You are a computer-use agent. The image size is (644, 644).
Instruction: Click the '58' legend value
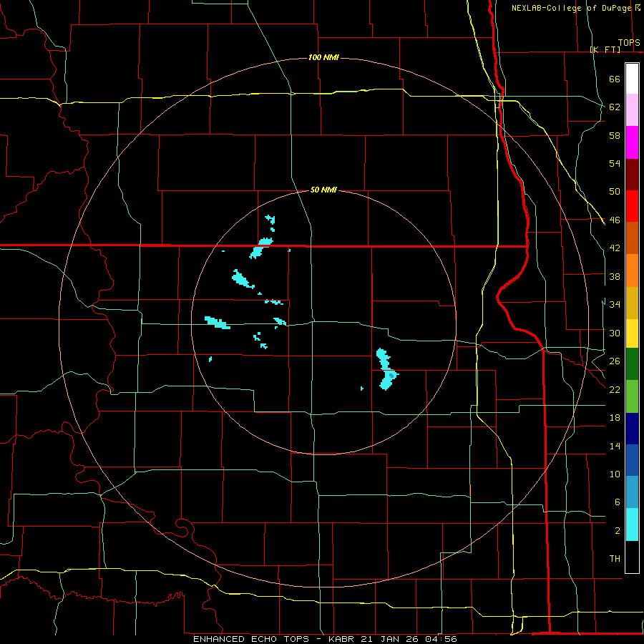pyautogui.click(x=615, y=135)
